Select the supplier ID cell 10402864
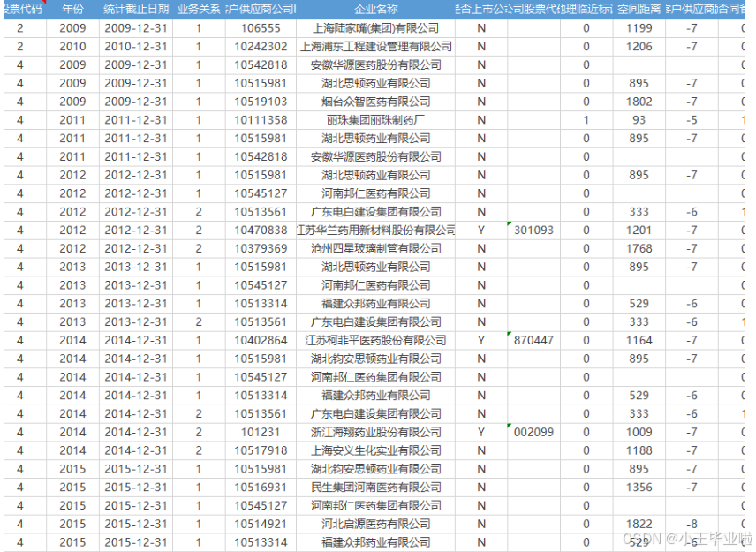 coord(261,340)
